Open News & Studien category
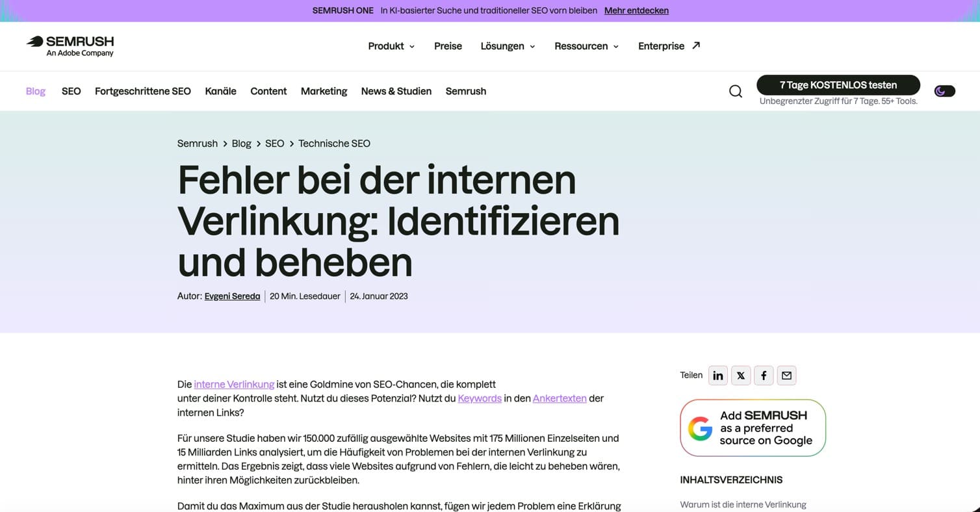This screenshot has height=512, width=980. [x=396, y=91]
